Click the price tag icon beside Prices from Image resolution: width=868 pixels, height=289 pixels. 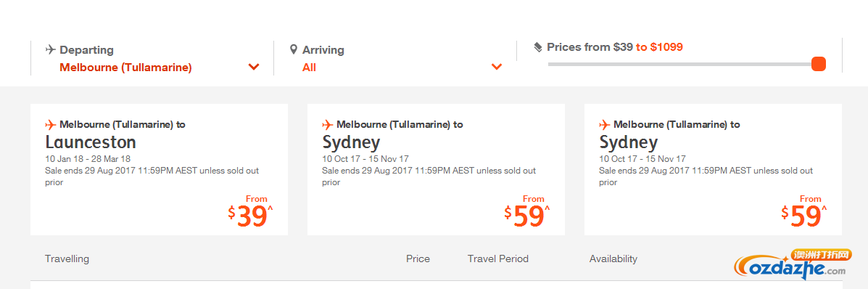538,48
